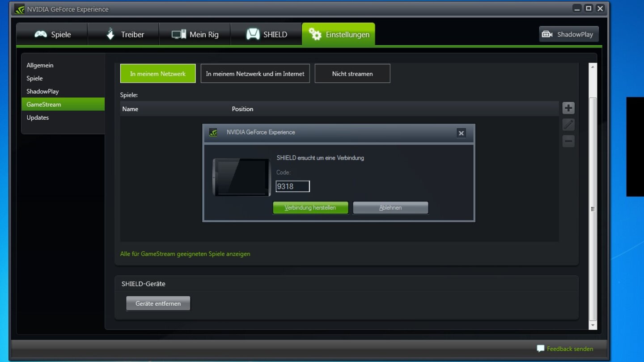Click the download arrow icon on the Treiber tab
Screen dimensions: 644x362
(x=110, y=34)
